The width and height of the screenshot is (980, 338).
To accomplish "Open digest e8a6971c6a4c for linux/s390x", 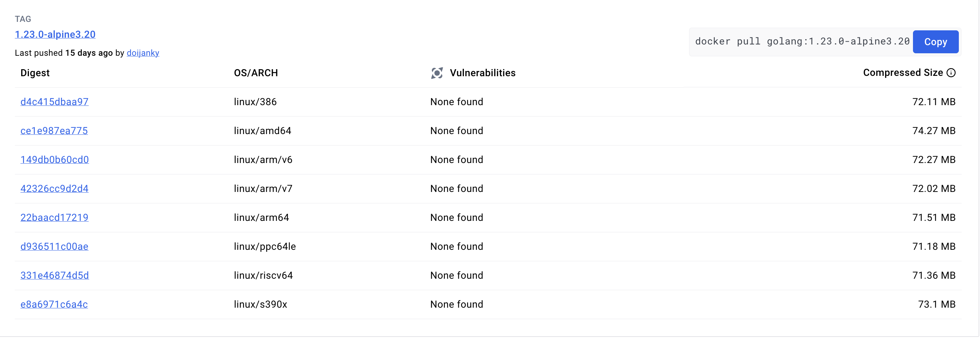I will tap(54, 304).
